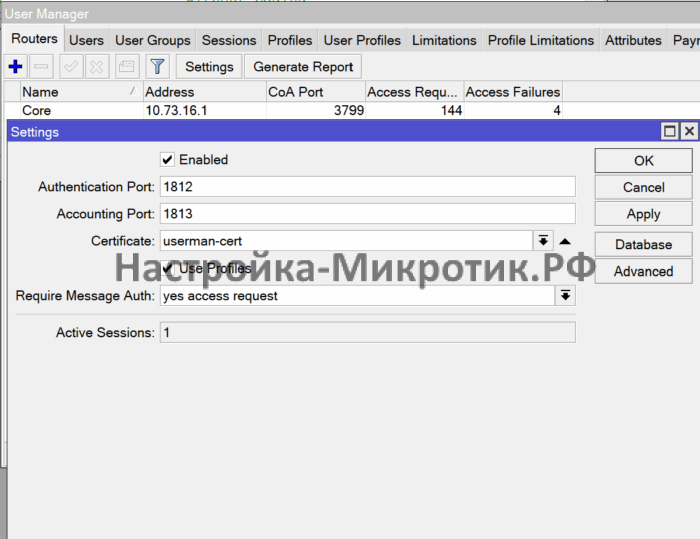The image size is (700, 539).
Task: Open the Certificate dropdown list
Action: (543, 241)
